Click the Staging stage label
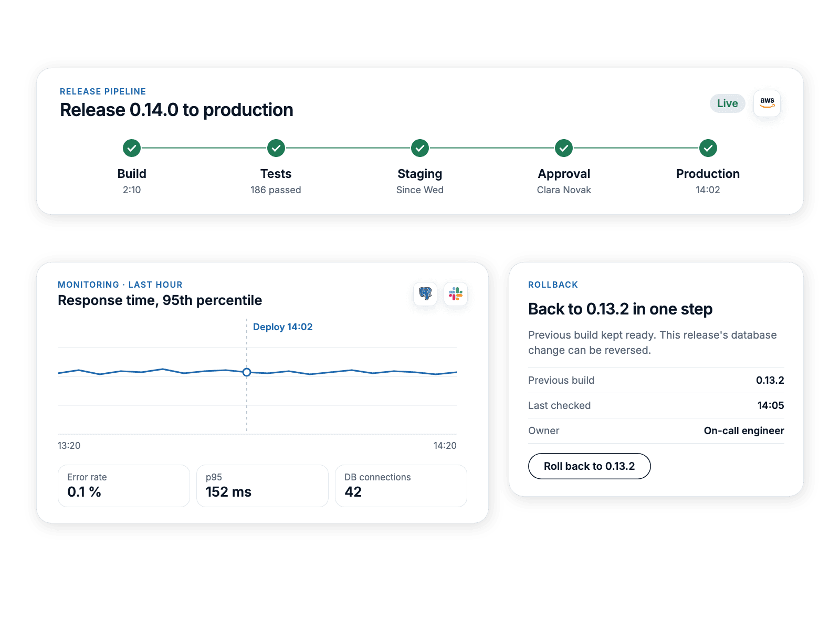Screen dimensions: 840x630 point(420,174)
